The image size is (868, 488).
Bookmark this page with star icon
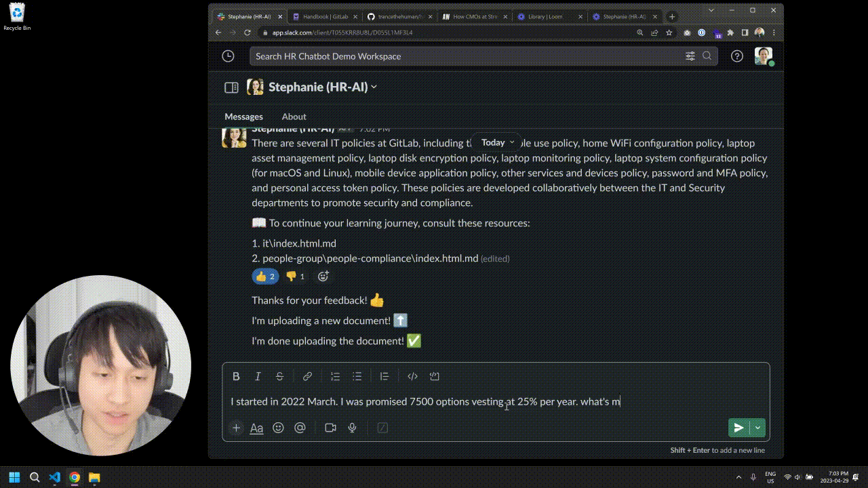point(669,33)
